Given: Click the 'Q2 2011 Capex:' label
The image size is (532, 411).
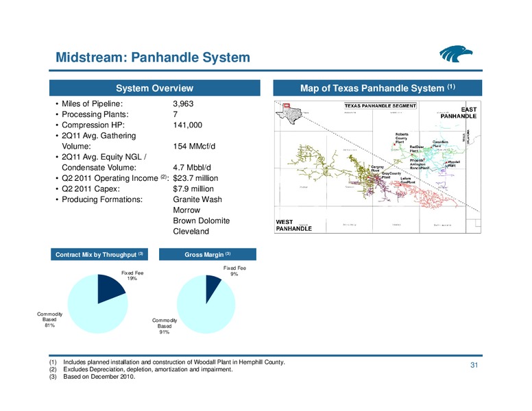Looking at the screenshot, I should coord(90,189).
